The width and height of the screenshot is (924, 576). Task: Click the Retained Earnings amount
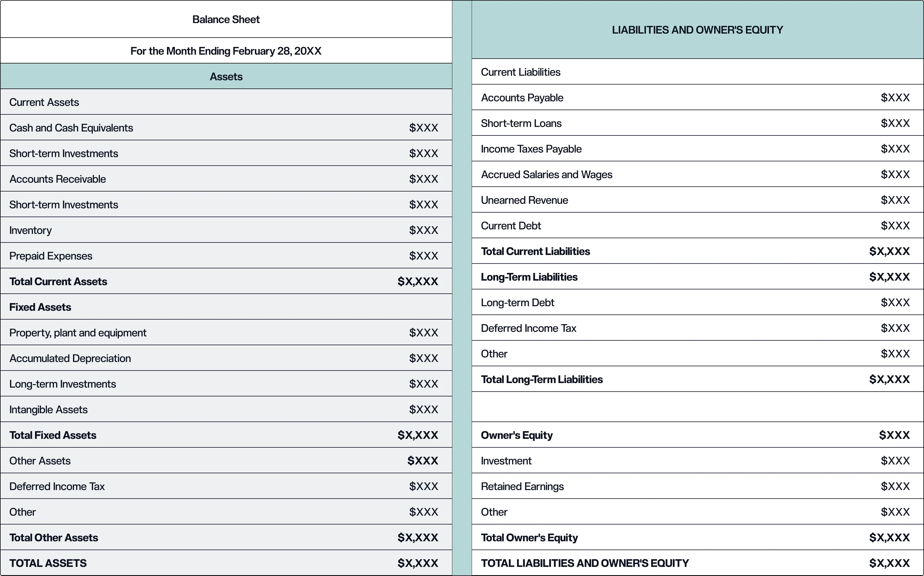click(895, 486)
